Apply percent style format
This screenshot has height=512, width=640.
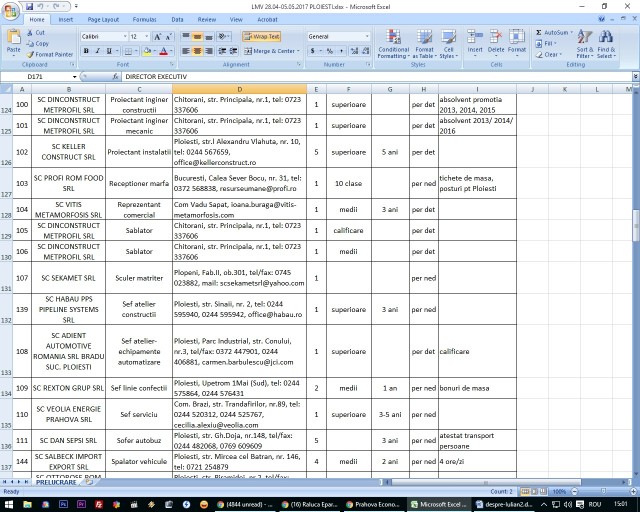click(330, 51)
